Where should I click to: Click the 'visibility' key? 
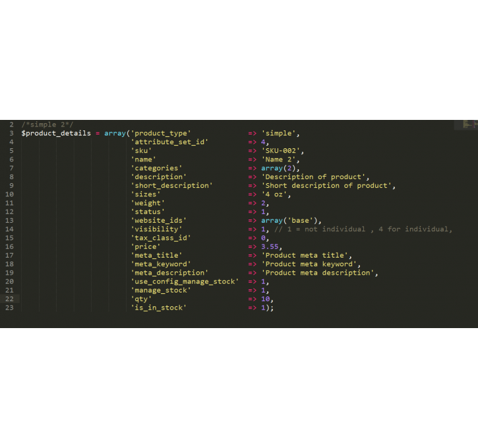pos(156,229)
